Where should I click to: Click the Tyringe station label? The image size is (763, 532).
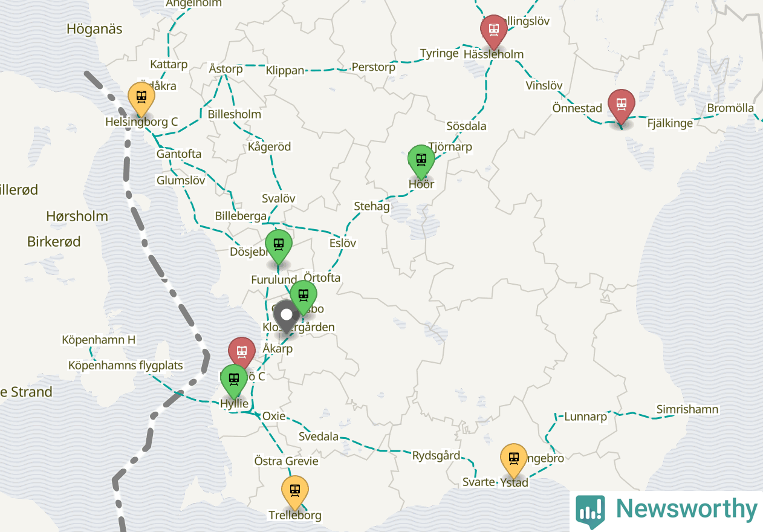pyautogui.click(x=440, y=53)
